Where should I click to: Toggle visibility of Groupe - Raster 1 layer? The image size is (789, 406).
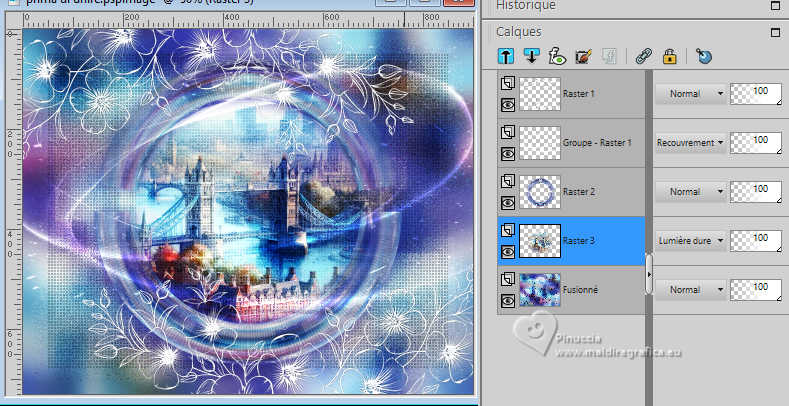[x=508, y=154]
